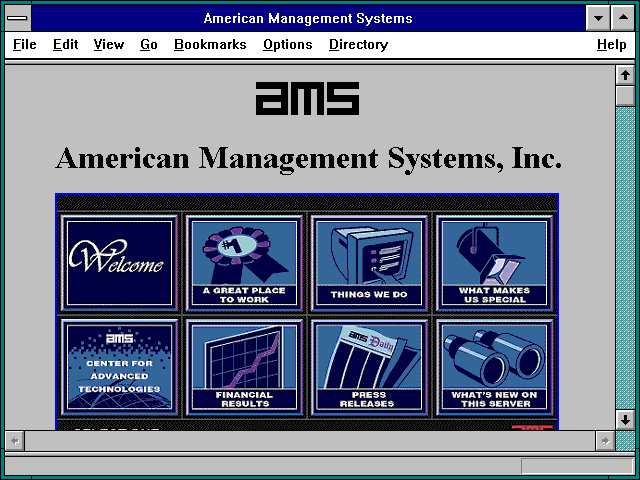
Task: Open the Help menu
Action: [611, 44]
